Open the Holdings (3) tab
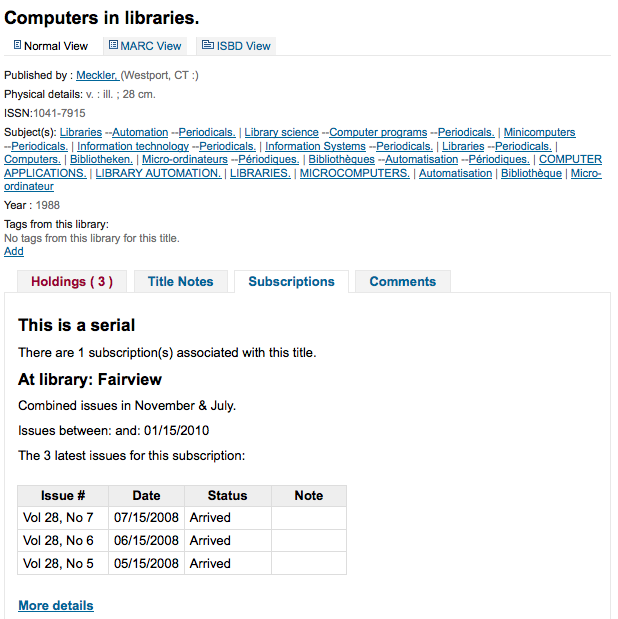This screenshot has height=619, width=618. pos(72,281)
